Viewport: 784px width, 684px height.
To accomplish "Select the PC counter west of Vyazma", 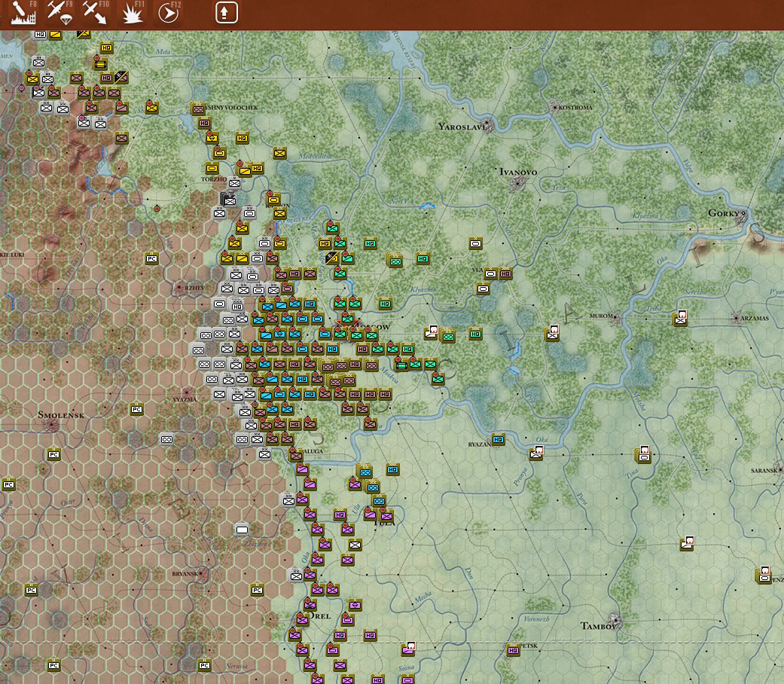I will coord(137,410).
